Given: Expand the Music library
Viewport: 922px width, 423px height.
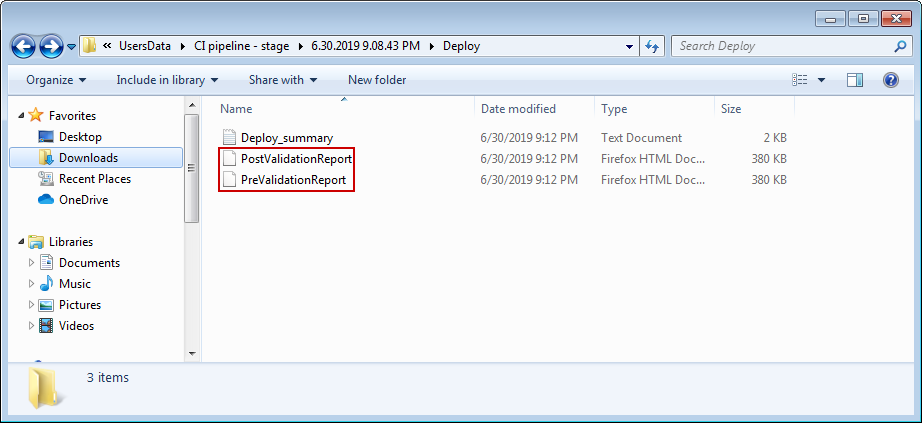Looking at the screenshot, I should click(32, 284).
